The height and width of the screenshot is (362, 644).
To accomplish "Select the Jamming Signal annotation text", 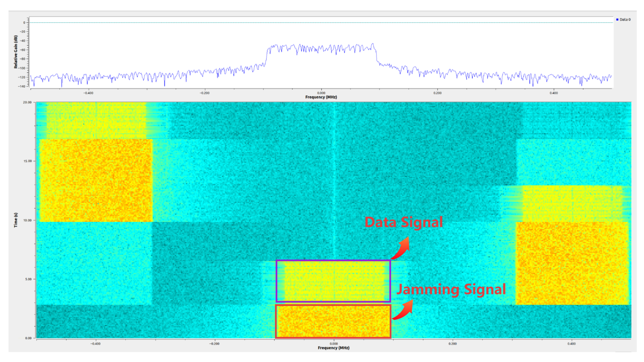I will [x=451, y=289].
